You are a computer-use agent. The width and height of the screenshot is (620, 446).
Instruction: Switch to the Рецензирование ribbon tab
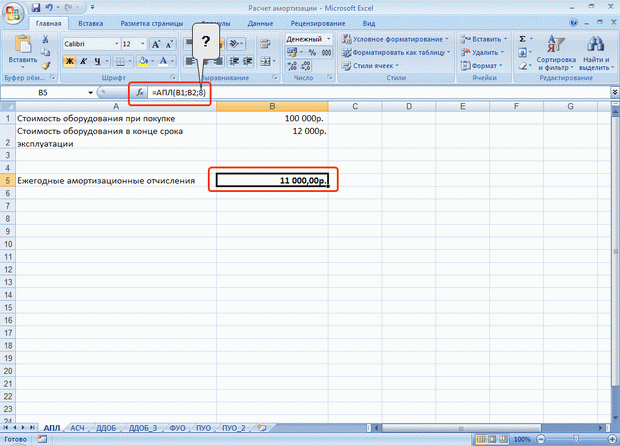tap(318, 23)
